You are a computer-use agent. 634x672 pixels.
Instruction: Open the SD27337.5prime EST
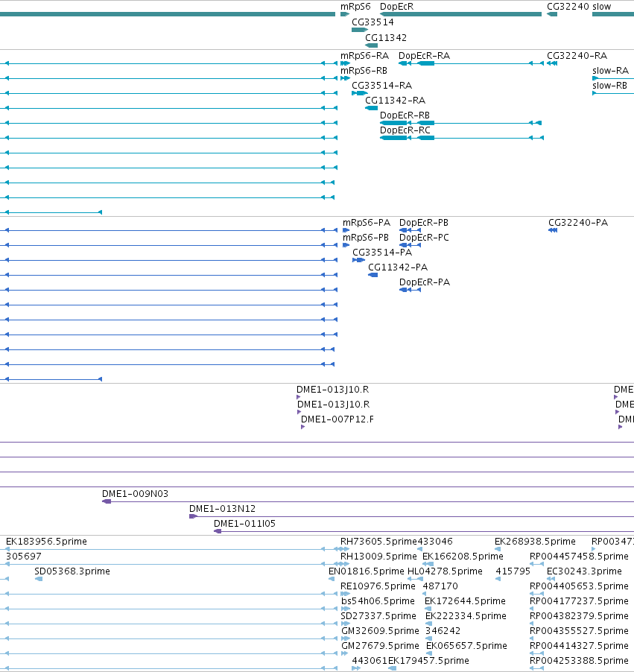tap(345, 624)
